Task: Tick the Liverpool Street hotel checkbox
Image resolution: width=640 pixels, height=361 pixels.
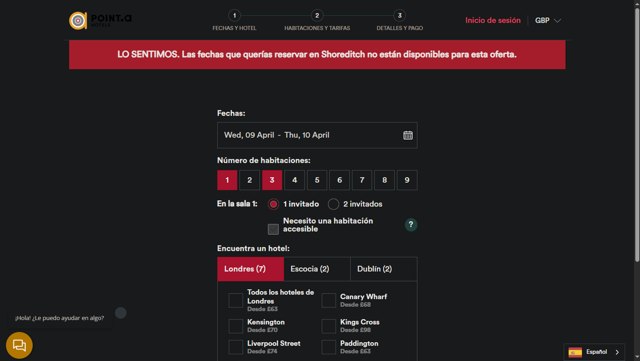Action: coord(236,347)
